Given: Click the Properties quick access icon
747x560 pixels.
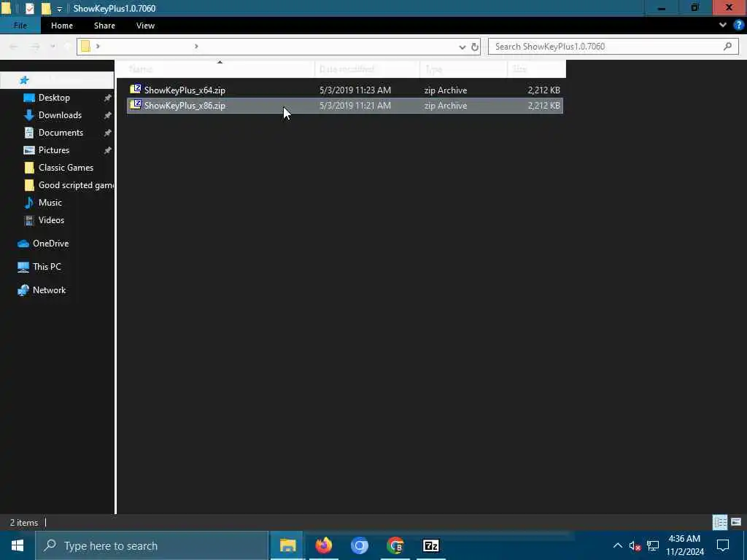Looking at the screenshot, I should (x=29, y=8).
